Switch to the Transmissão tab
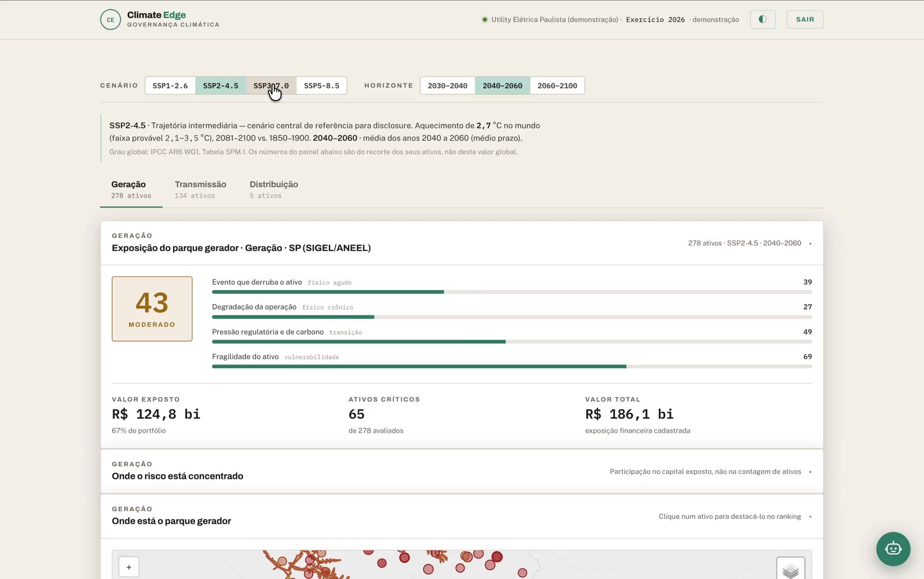Image resolution: width=924 pixels, height=579 pixels. (200, 189)
